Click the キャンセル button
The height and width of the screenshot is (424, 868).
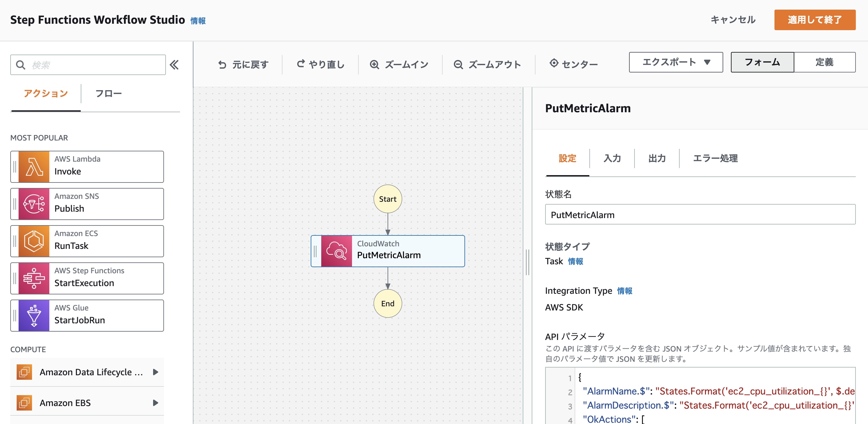click(x=733, y=20)
